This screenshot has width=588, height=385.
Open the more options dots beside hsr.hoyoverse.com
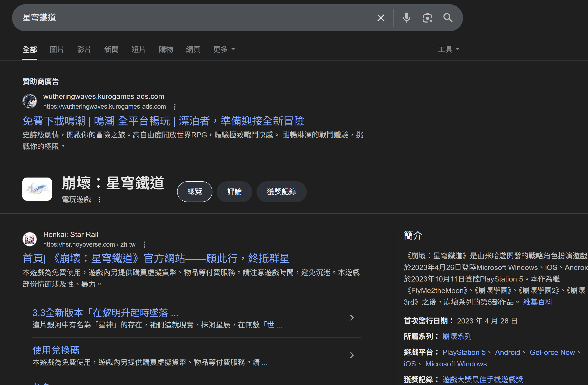[x=145, y=245]
